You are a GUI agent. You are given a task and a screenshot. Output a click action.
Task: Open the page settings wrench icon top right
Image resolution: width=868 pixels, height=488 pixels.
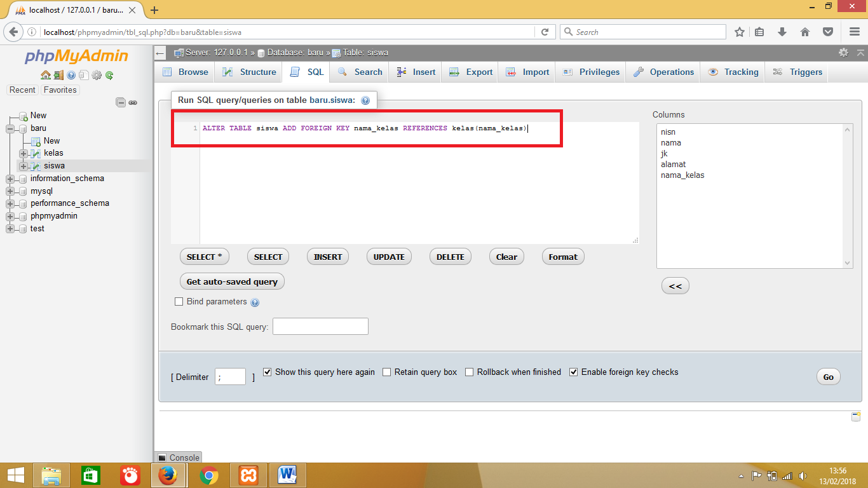coord(843,53)
